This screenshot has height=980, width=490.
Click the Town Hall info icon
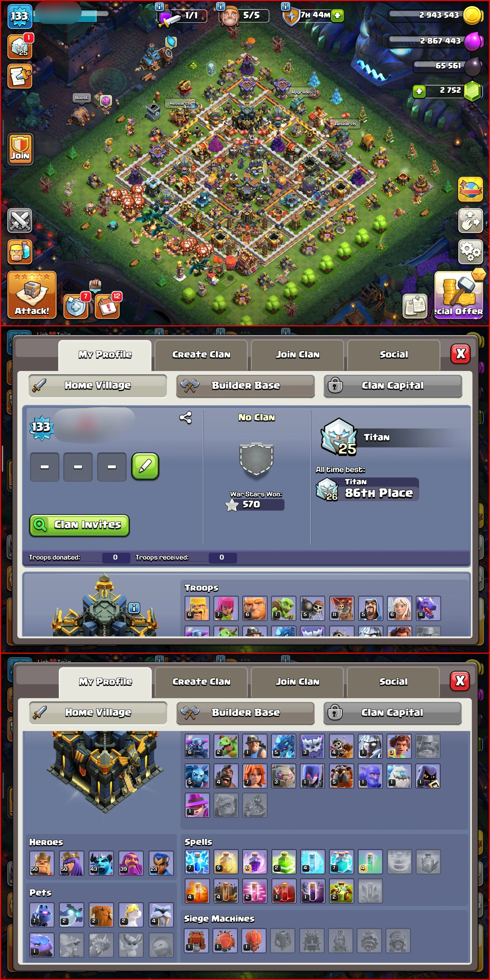[x=133, y=607]
